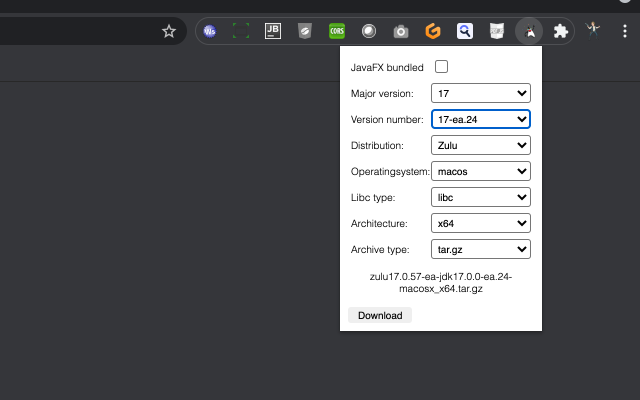Change the Operatingsystem dropdown from macos
The height and width of the screenshot is (400, 640).
tap(480, 171)
